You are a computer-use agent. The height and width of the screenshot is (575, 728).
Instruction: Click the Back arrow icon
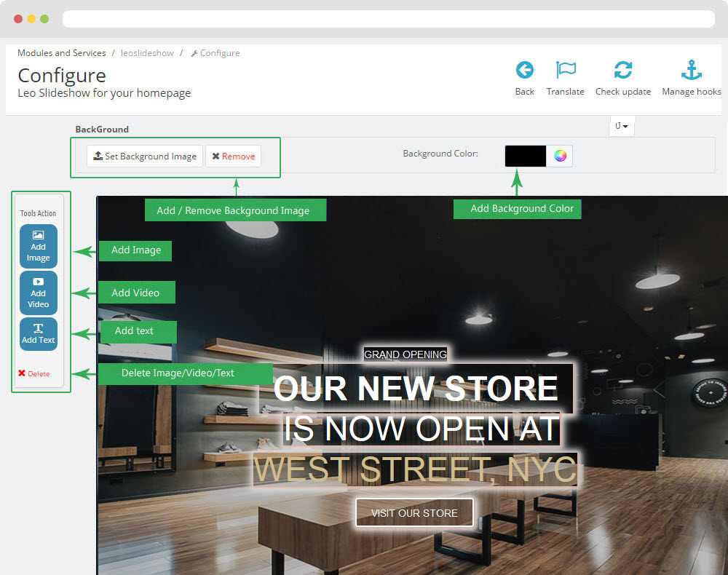point(525,70)
